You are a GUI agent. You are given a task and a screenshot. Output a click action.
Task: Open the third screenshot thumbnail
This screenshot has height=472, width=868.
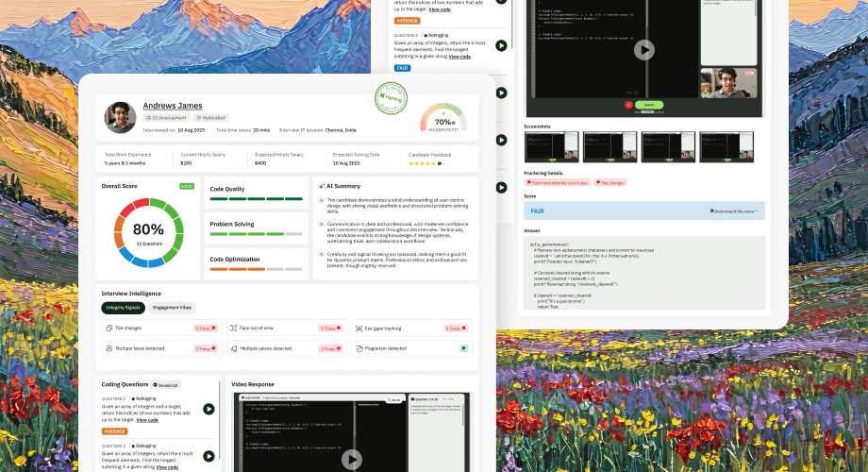tap(668, 147)
